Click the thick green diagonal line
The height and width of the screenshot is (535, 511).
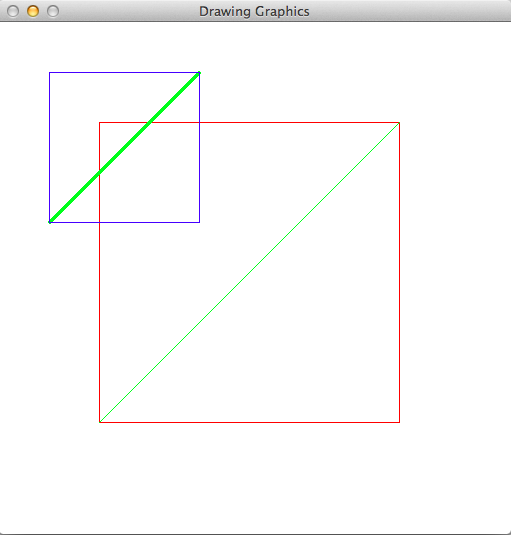point(125,147)
